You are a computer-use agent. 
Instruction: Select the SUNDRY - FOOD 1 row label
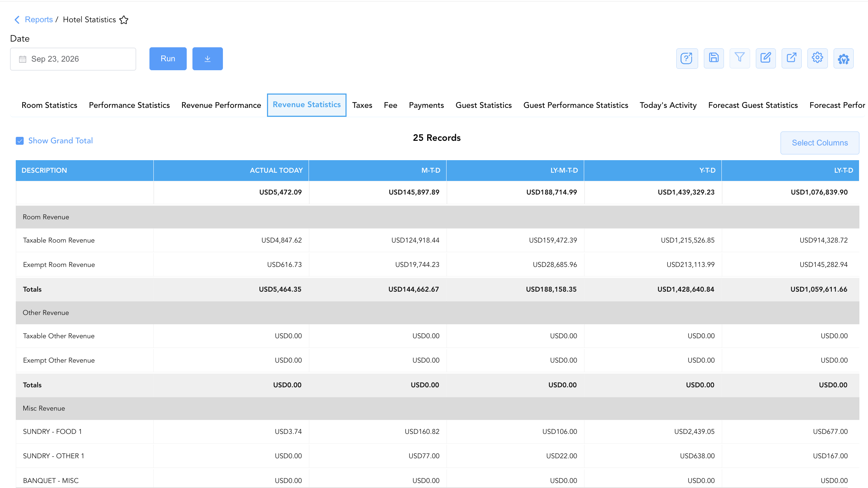click(52, 432)
